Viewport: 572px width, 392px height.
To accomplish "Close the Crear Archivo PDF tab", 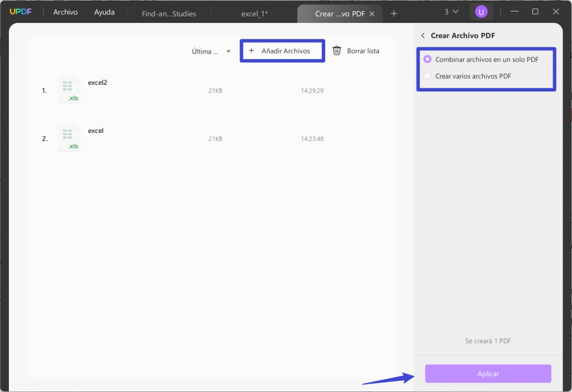I will [x=371, y=13].
